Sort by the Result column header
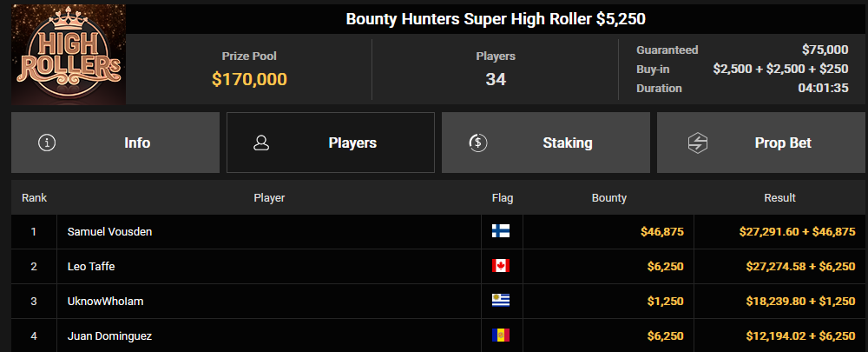Viewport: 868px width, 352px height. coord(779,198)
